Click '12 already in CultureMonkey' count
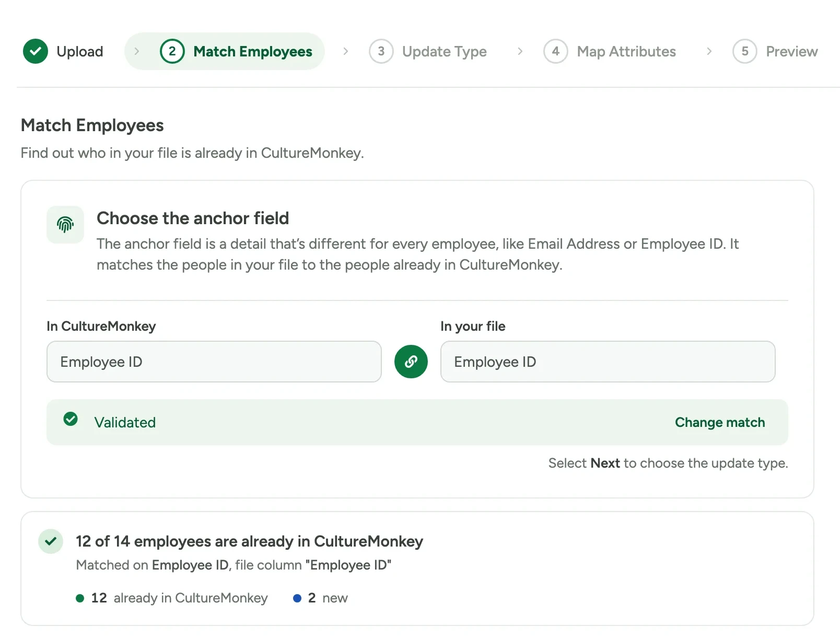Image resolution: width=840 pixels, height=638 pixels. coord(179,598)
